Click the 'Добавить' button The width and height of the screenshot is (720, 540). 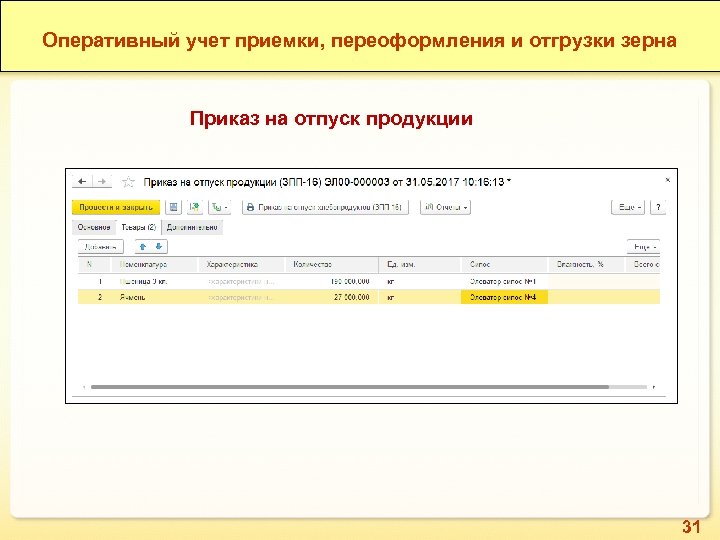(x=101, y=247)
